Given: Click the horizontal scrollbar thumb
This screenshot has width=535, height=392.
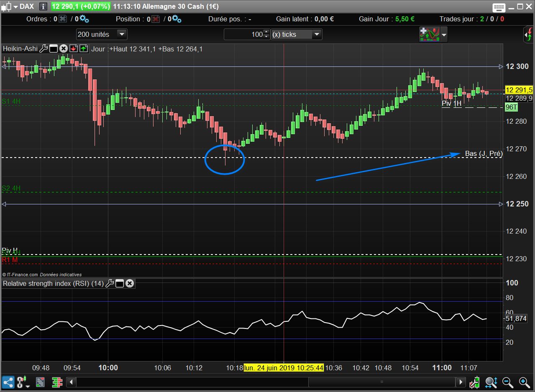Looking at the screenshot, I should click(381, 382).
